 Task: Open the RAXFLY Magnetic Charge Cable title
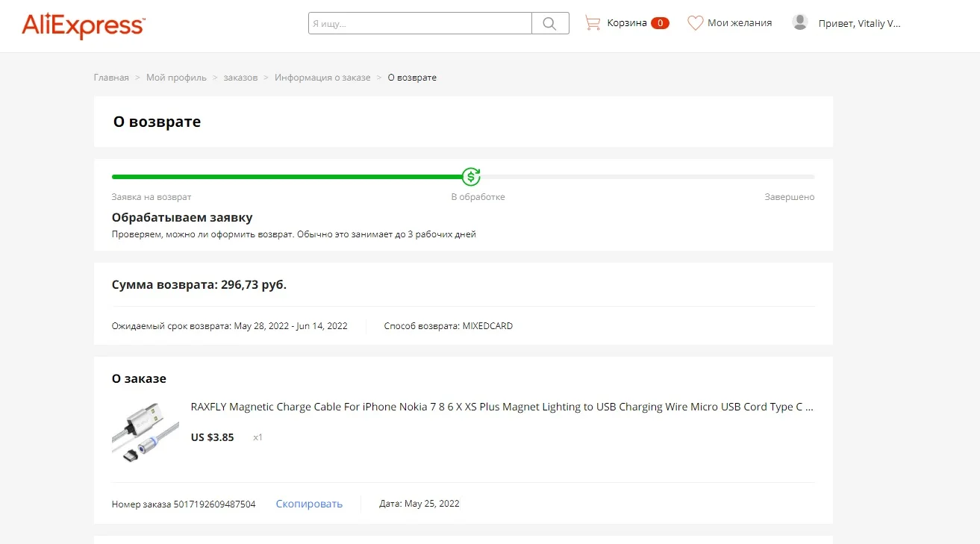point(502,407)
